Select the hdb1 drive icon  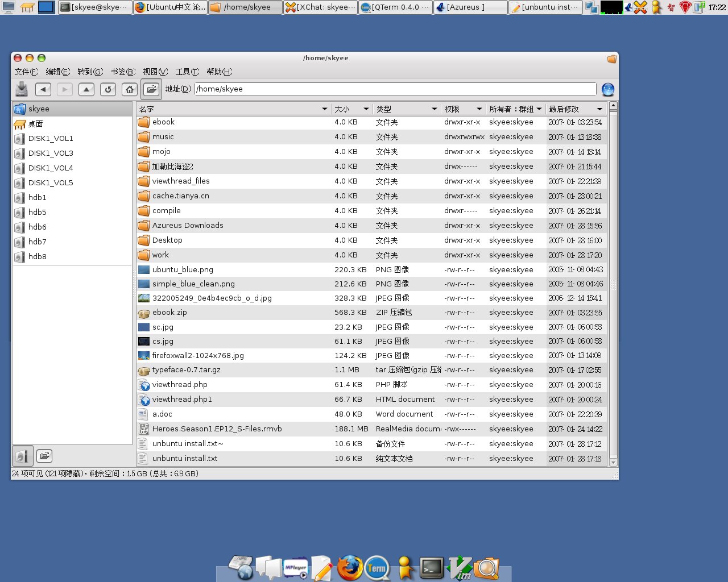[x=20, y=198]
